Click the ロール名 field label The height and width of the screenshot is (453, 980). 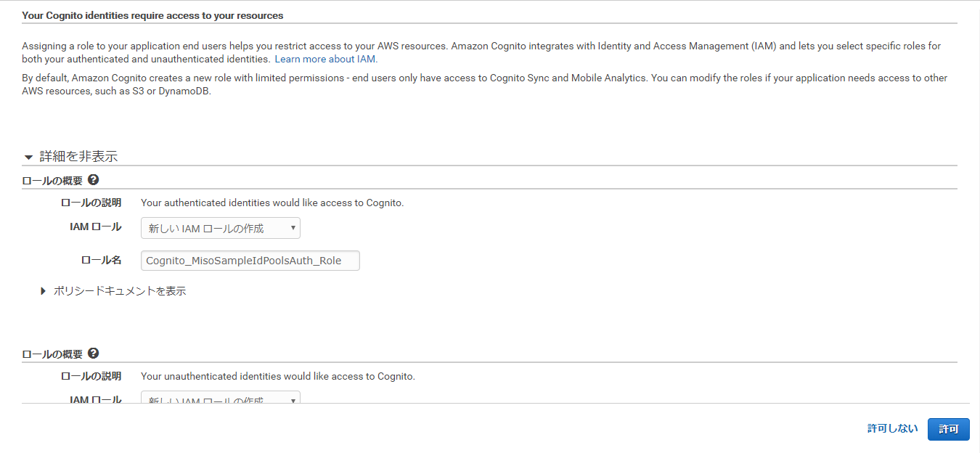pyautogui.click(x=101, y=260)
